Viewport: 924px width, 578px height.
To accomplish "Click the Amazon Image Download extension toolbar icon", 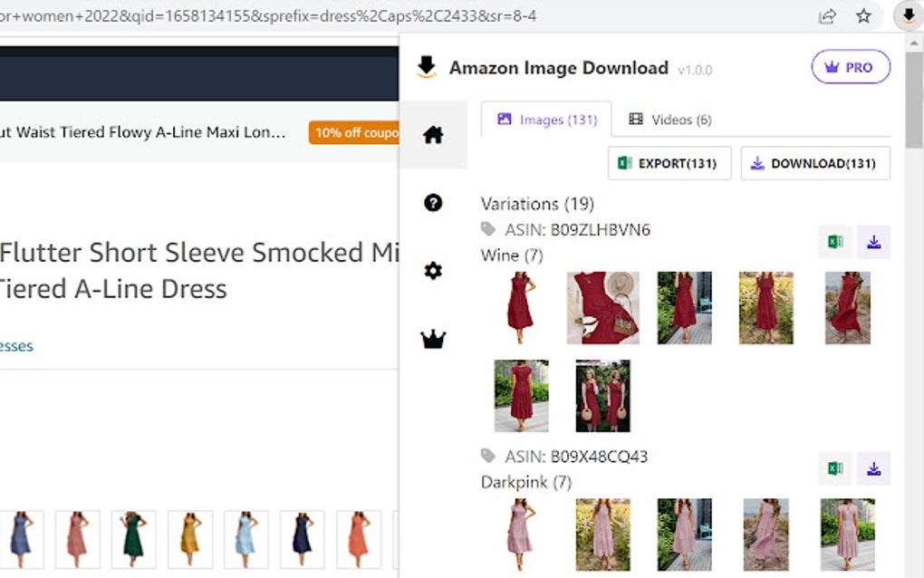I will tap(909, 15).
